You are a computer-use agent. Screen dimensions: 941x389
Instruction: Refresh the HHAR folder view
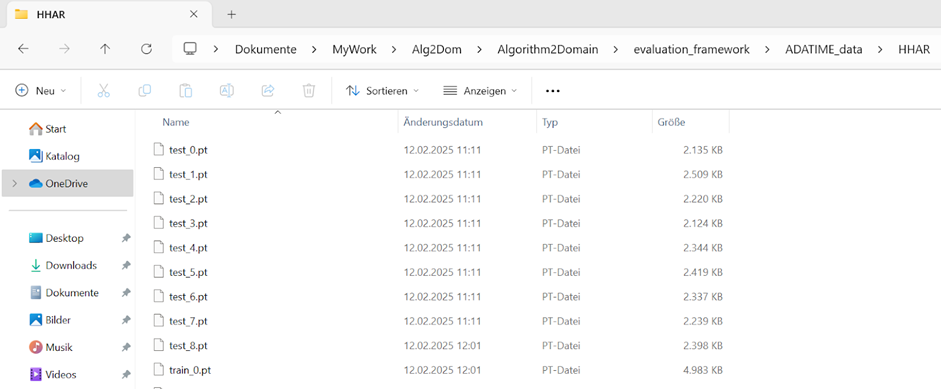[146, 49]
